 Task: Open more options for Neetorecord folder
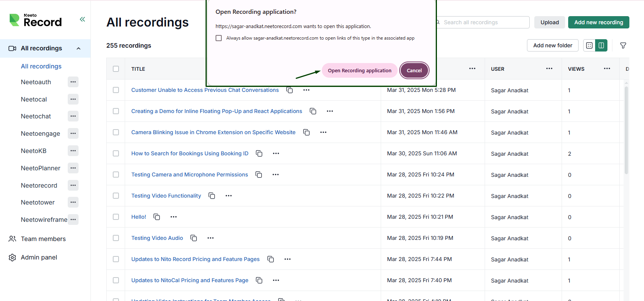coord(73,185)
